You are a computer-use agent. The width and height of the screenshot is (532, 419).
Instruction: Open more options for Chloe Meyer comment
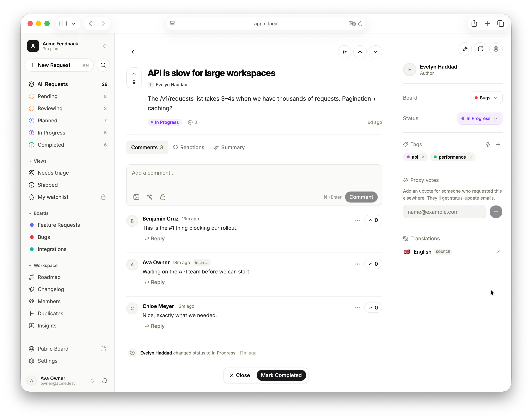pyautogui.click(x=357, y=308)
